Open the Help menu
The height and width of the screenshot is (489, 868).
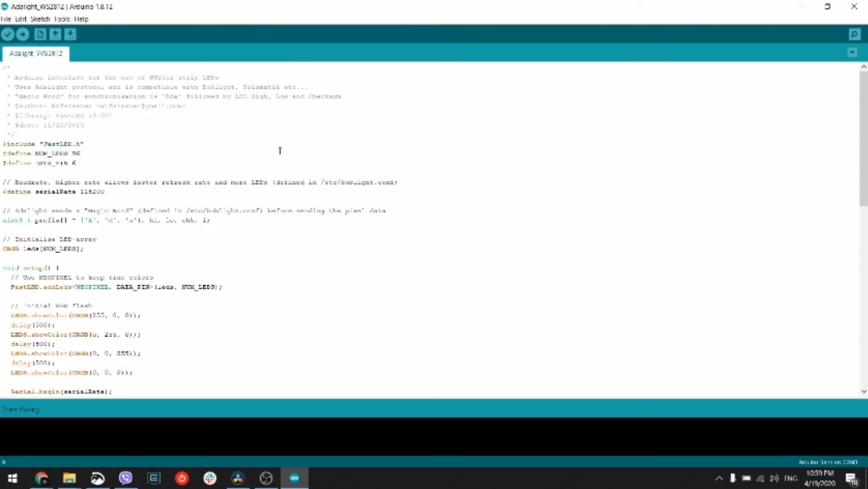click(81, 19)
